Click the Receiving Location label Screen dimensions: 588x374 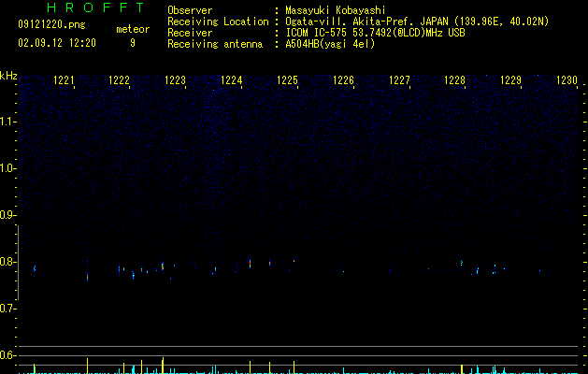(x=218, y=22)
